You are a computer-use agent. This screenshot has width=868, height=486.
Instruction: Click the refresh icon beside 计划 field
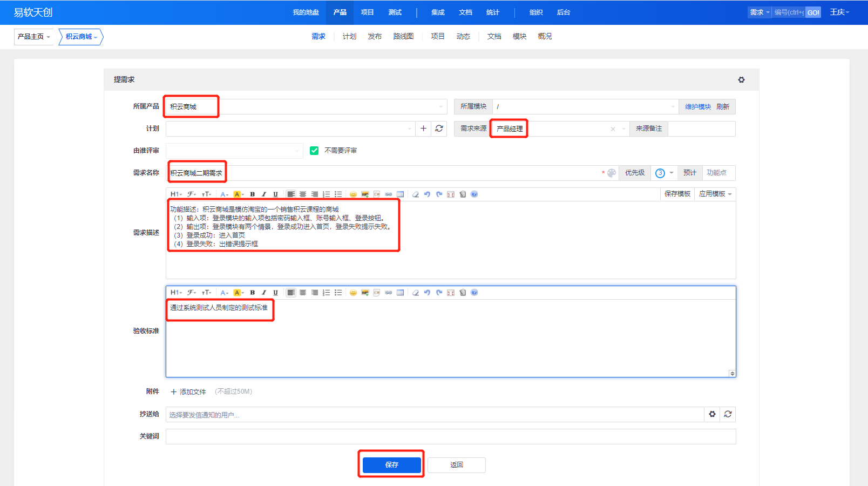[439, 129]
